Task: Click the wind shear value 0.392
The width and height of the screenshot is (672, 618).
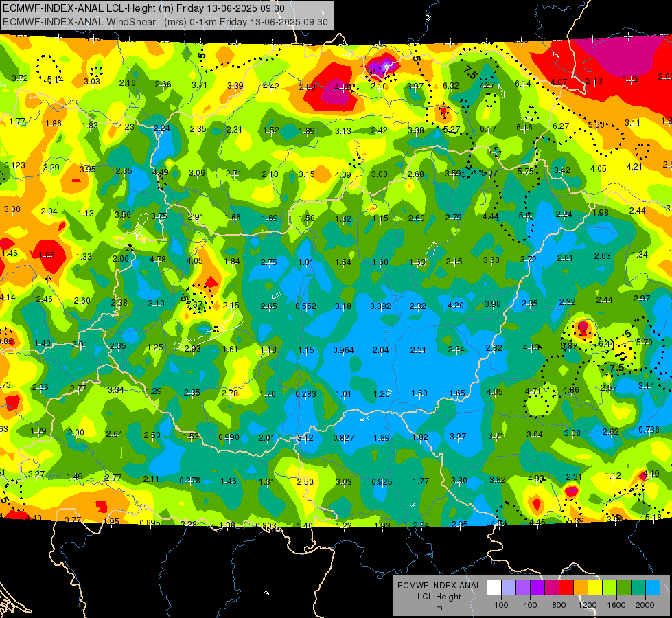Action: click(x=380, y=306)
